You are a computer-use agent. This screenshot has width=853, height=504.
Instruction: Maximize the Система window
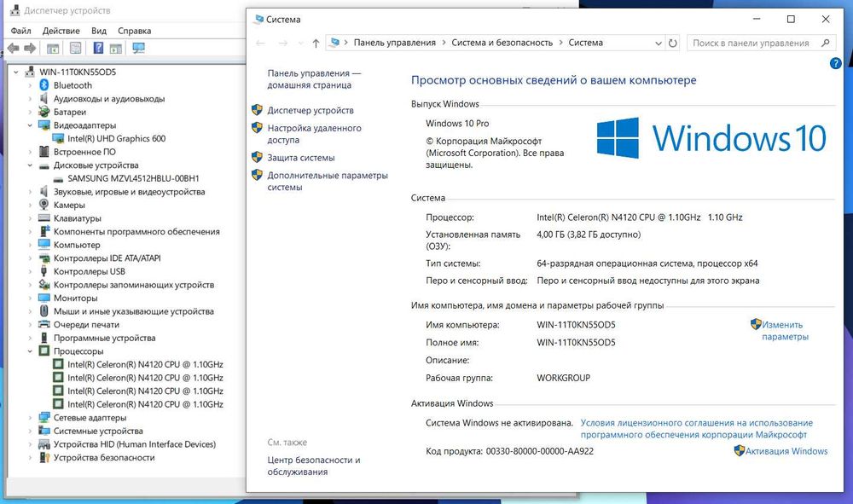[x=791, y=19]
